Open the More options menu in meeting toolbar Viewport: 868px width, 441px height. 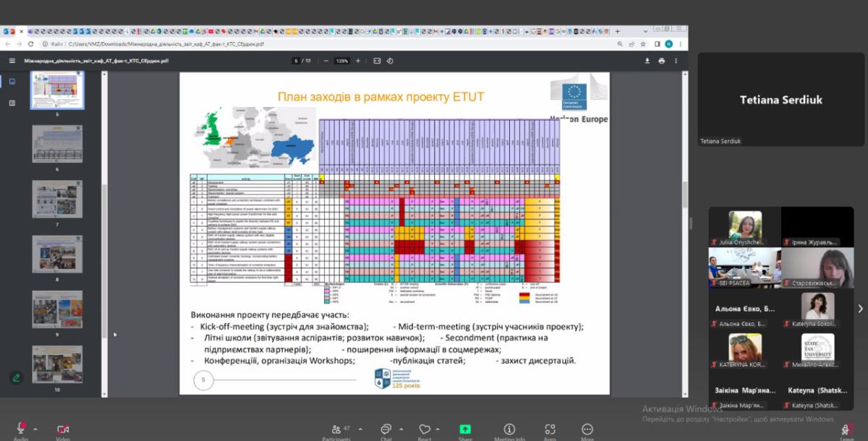click(x=587, y=429)
